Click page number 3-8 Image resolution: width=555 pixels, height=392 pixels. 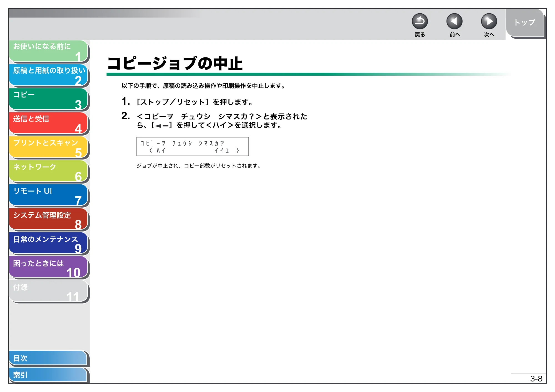click(x=536, y=379)
